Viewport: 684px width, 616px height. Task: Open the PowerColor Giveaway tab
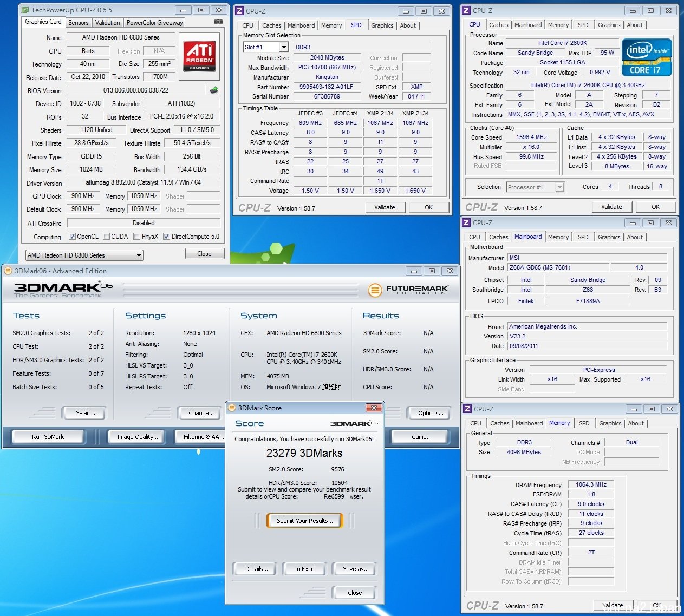coord(155,23)
